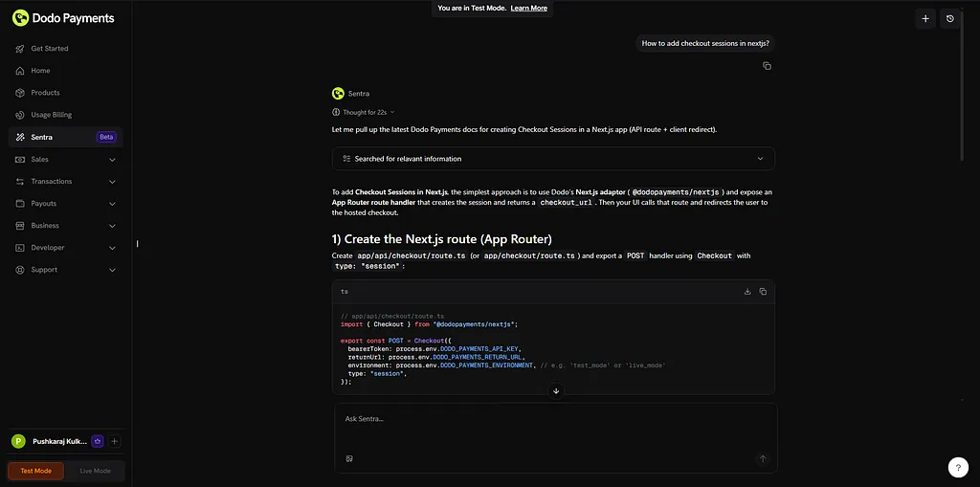
Task: Click the scroll-to-bottom arrow button
Action: (x=556, y=390)
